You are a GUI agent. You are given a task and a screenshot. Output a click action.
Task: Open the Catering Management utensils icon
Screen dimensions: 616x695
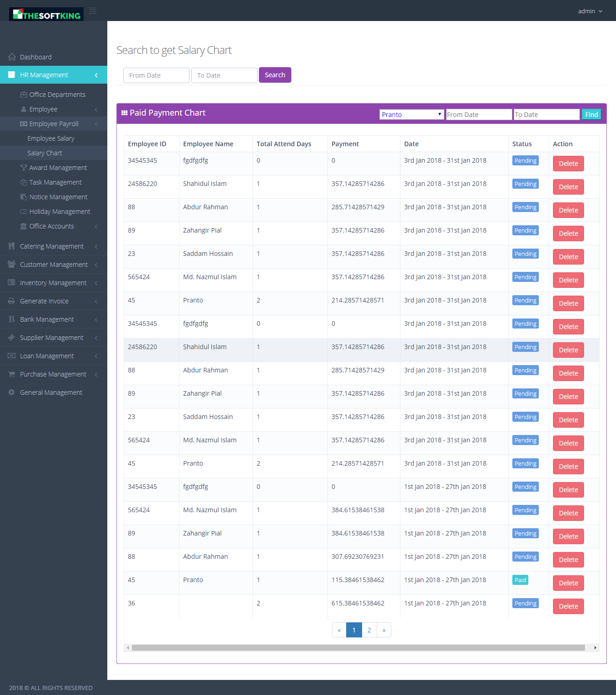click(x=11, y=246)
